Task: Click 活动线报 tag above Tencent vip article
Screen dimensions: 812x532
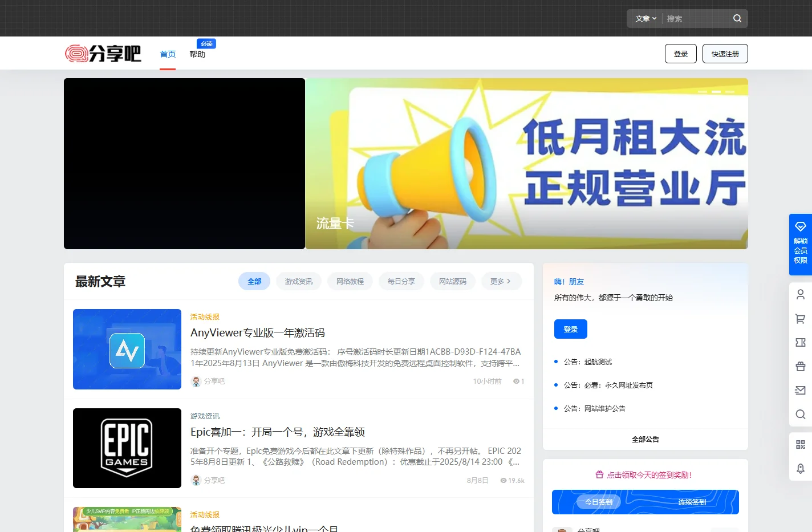Action: 205,515
